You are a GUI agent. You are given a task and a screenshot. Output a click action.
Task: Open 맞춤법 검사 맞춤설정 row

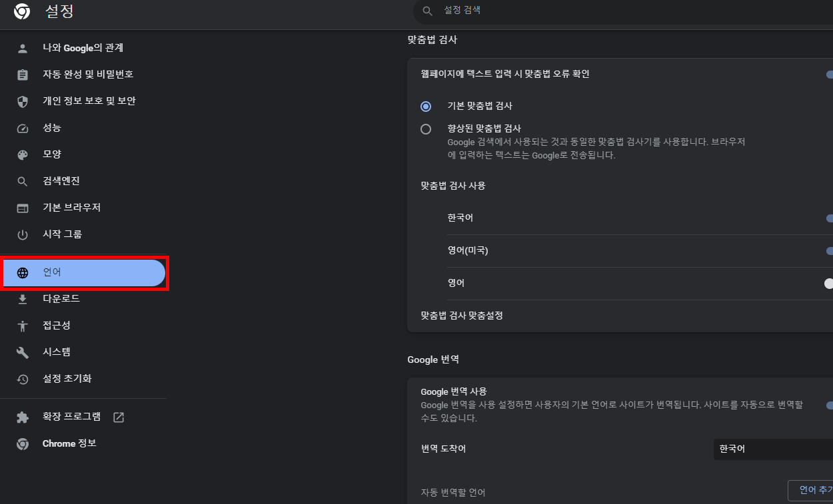point(620,316)
